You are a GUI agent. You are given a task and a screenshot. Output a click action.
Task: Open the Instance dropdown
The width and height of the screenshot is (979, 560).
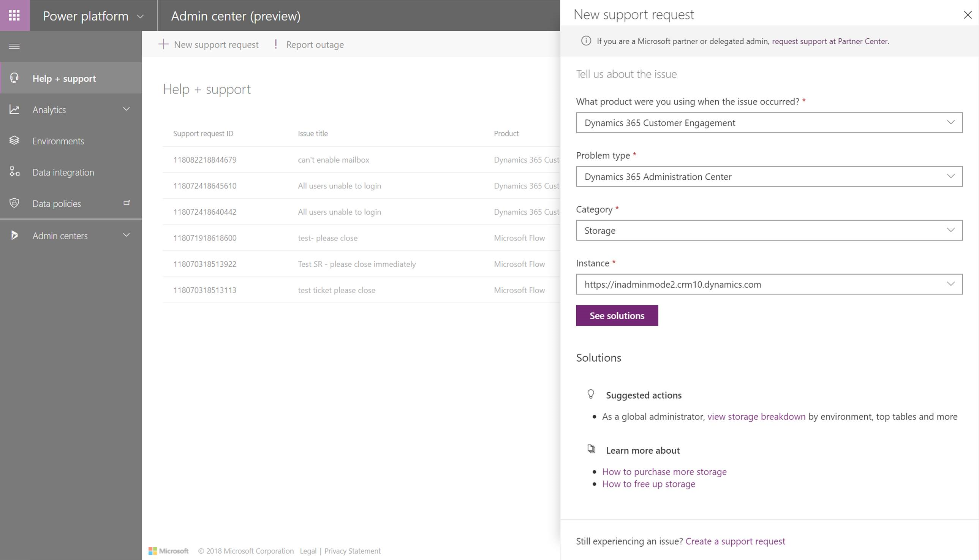769,284
